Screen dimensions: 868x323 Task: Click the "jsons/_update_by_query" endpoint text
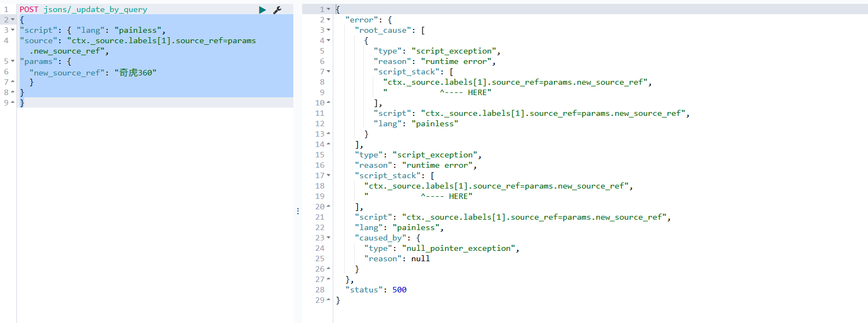tap(95, 9)
